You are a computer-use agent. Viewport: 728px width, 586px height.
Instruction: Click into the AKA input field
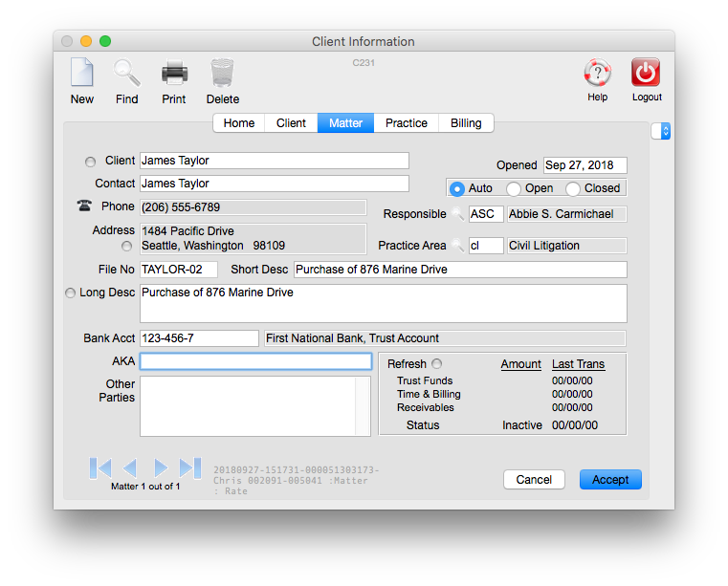[x=255, y=361]
